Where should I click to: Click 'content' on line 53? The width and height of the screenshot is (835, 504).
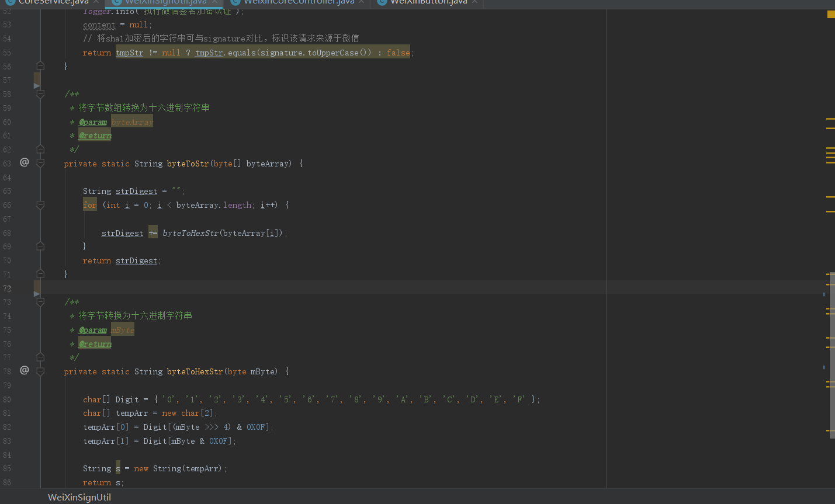(99, 25)
